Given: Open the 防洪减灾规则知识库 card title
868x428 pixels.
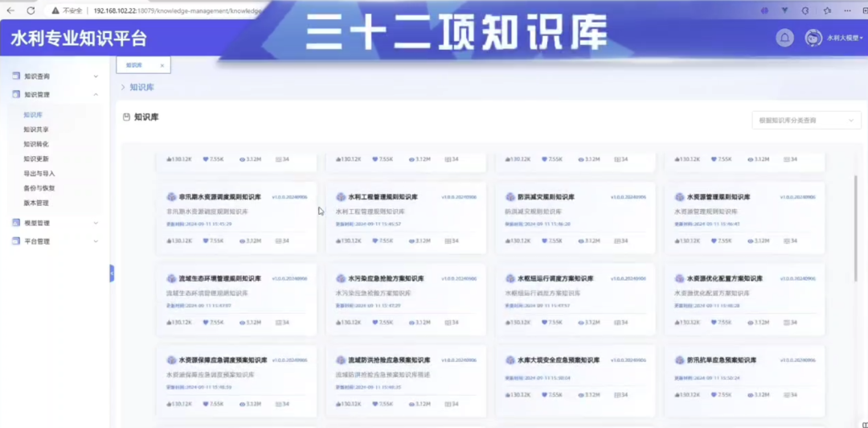Looking at the screenshot, I should [x=546, y=197].
